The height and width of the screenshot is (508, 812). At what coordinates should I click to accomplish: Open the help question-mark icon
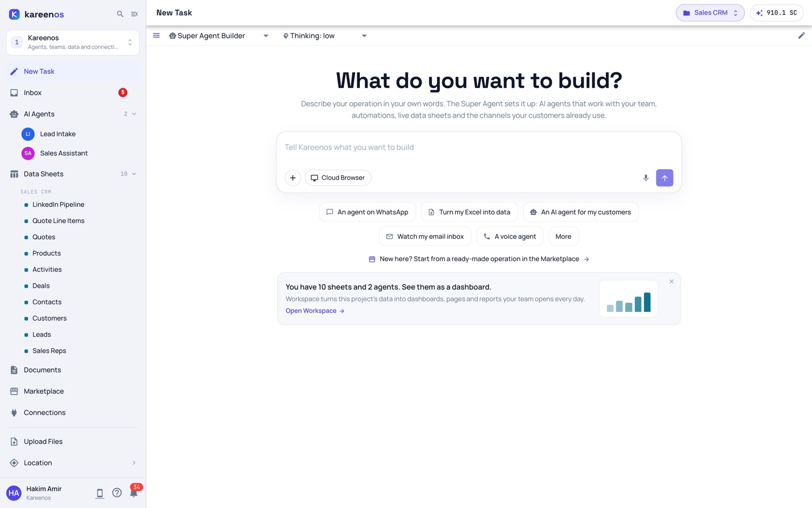[117, 493]
